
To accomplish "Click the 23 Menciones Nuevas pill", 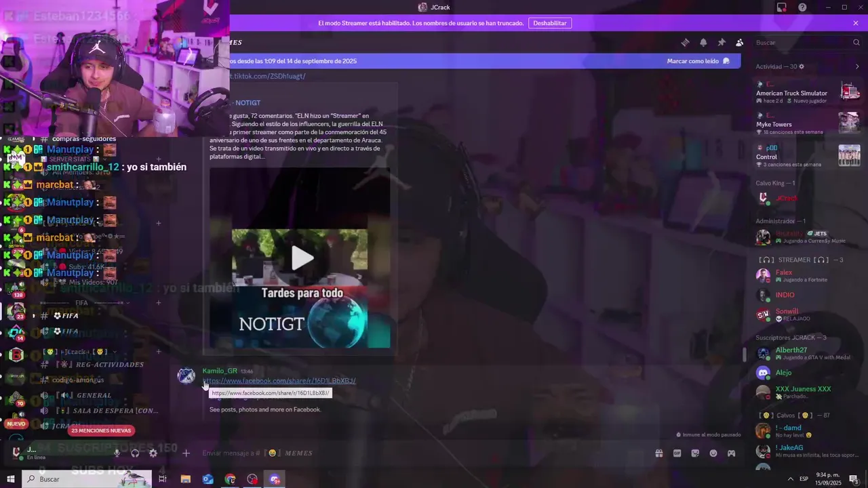I will click(101, 430).
